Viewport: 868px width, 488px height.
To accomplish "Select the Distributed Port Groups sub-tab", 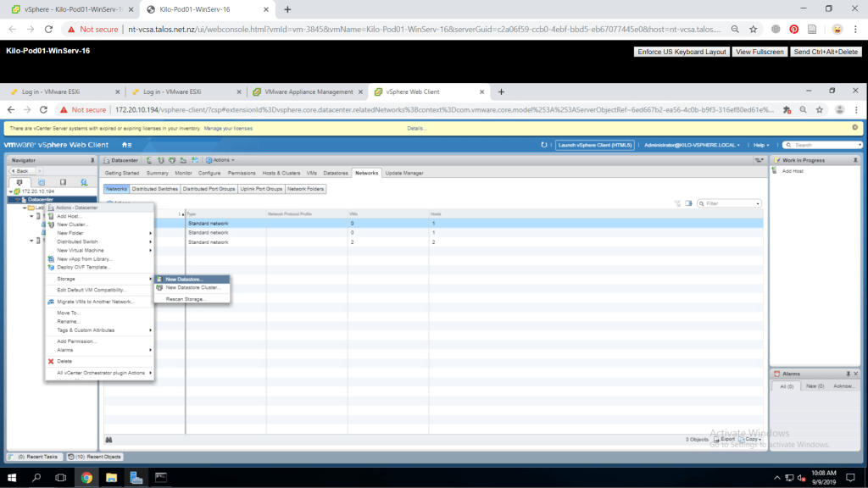I will [209, 189].
